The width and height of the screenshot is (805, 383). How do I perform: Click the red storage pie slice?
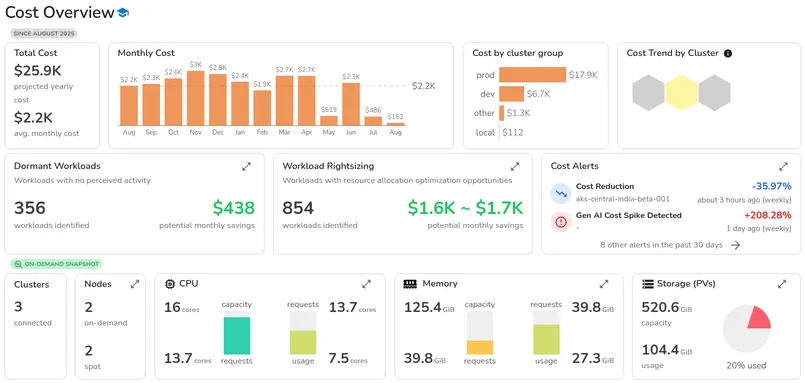(759, 318)
